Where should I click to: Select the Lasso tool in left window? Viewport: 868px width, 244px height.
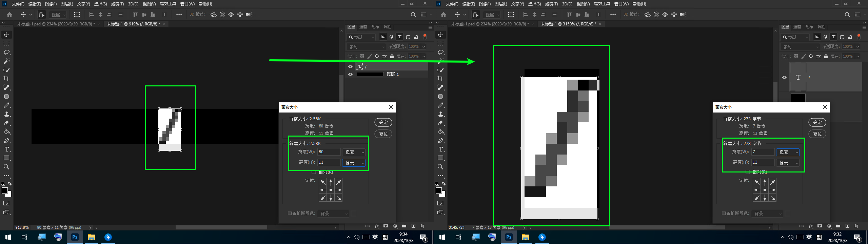[x=6, y=52]
